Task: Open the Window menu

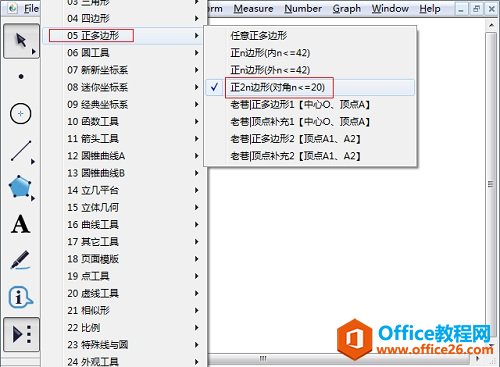Action: click(x=390, y=9)
